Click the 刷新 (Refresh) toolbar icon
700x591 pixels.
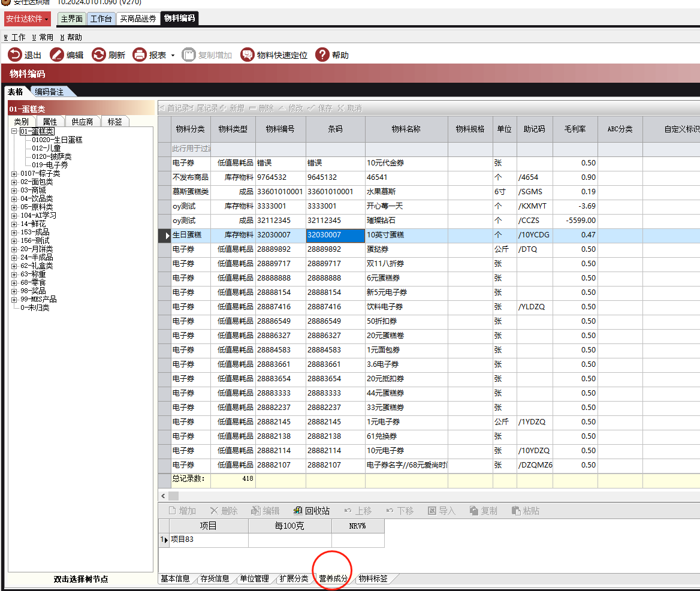point(99,55)
